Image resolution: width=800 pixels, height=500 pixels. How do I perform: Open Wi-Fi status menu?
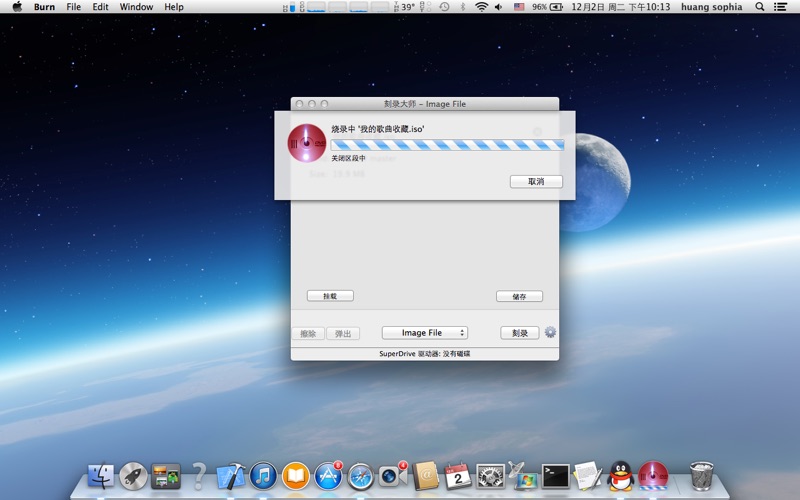tap(481, 7)
